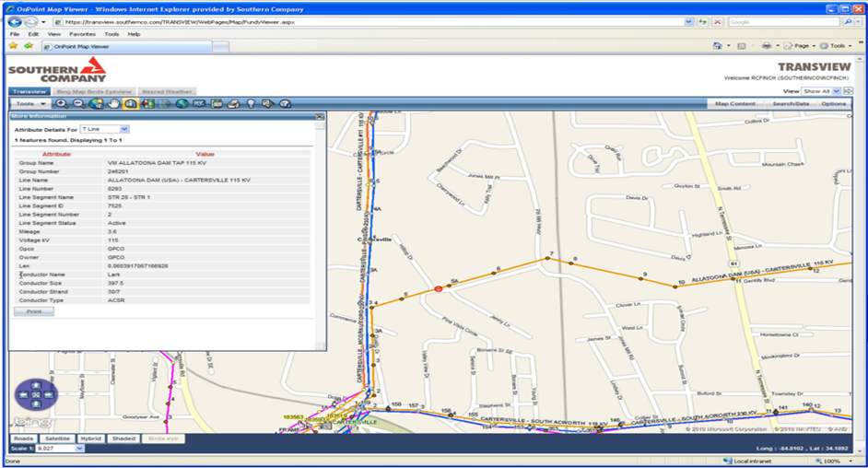This screenshot has height=468, width=868.
Task: Open the IE Tools dropdown menu
Action: click(x=837, y=46)
